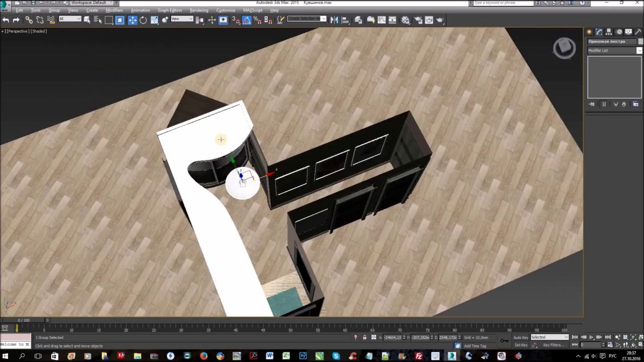Image resolution: width=644 pixels, height=362 pixels.
Task: Click Play Animation button
Action: [x=591, y=337]
